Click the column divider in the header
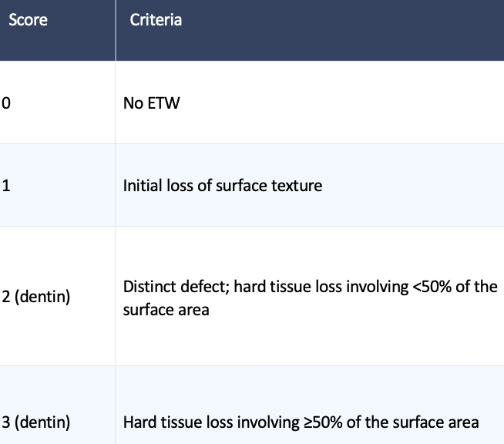The height and width of the screenshot is (444, 504). tap(116, 30)
